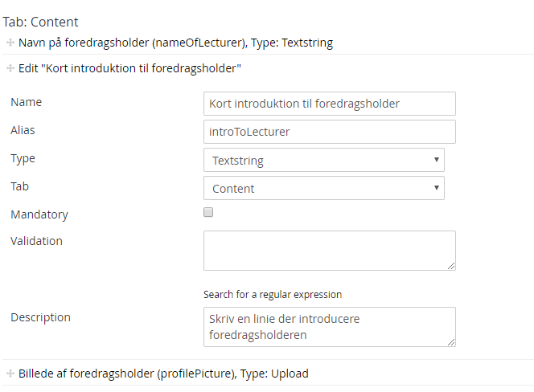Click into the Alias field containing introToLecturer
This screenshot has width=534, height=392.
click(x=330, y=132)
